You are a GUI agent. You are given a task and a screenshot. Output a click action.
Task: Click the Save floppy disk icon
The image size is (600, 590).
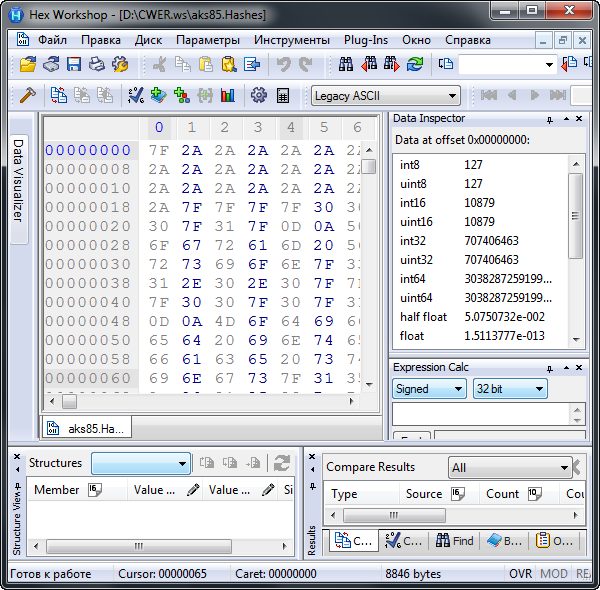pyautogui.click(x=74, y=65)
